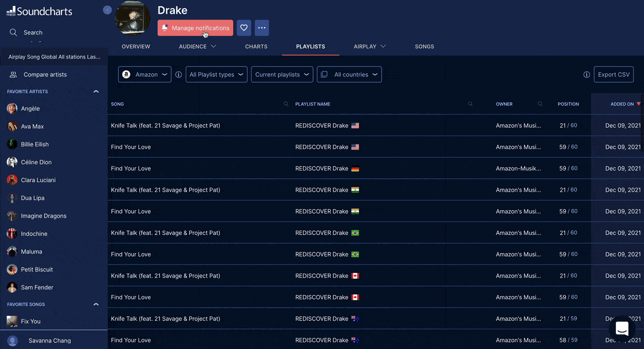Image resolution: width=644 pixels, height=349 pixels.
Task: Open the All countries dropdown
Action: (x=349, y=74)
